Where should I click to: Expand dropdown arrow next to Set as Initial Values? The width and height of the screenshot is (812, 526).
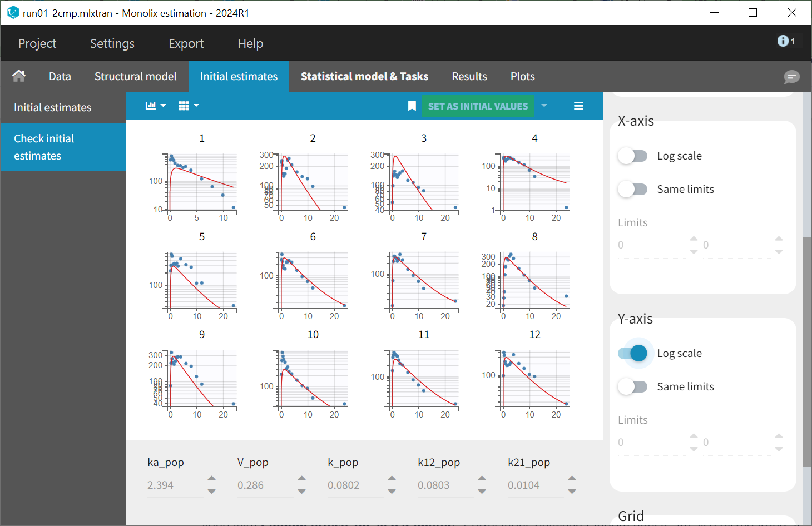pos(544,106)
